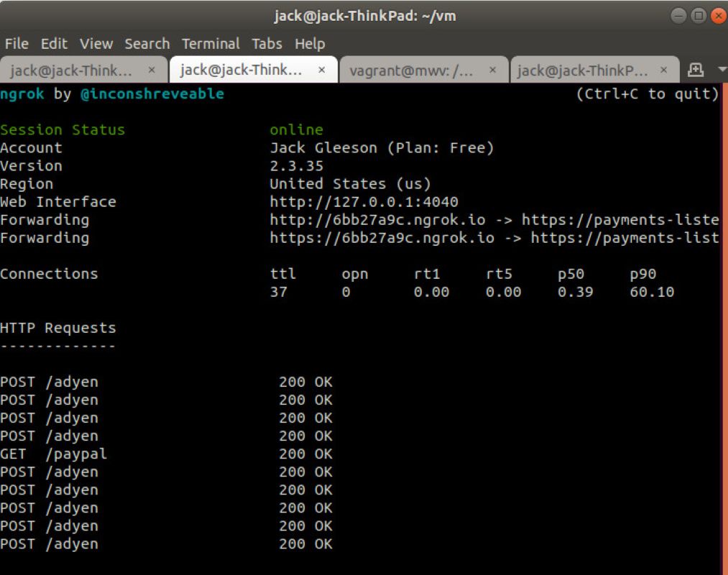The height and width of the screenshot is (575, 728).
Task: Open the File menu
Action: 17,44
